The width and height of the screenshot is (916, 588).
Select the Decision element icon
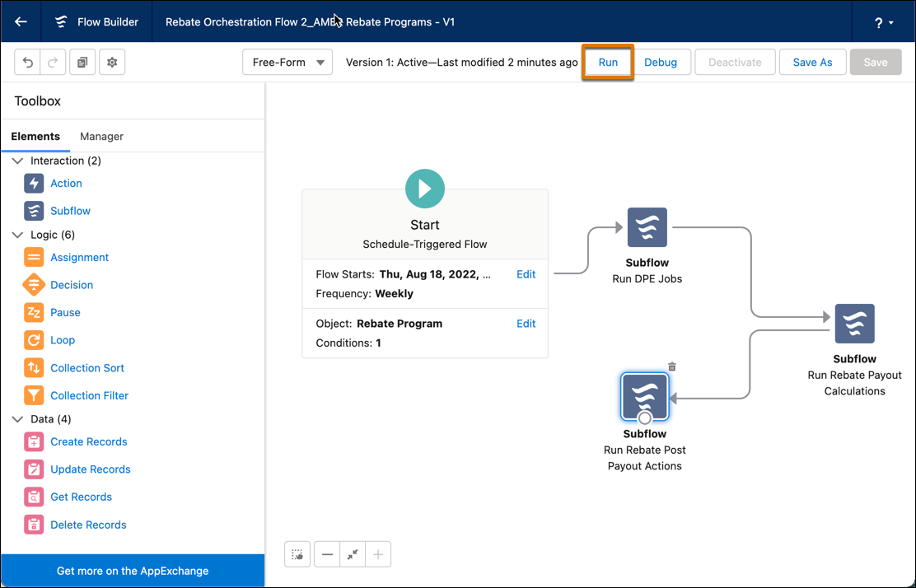point(34,285)
